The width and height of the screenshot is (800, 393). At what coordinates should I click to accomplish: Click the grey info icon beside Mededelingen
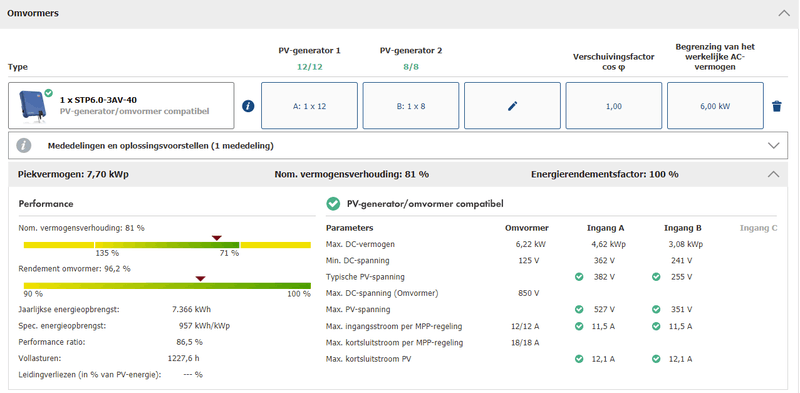tap(23, 145)
